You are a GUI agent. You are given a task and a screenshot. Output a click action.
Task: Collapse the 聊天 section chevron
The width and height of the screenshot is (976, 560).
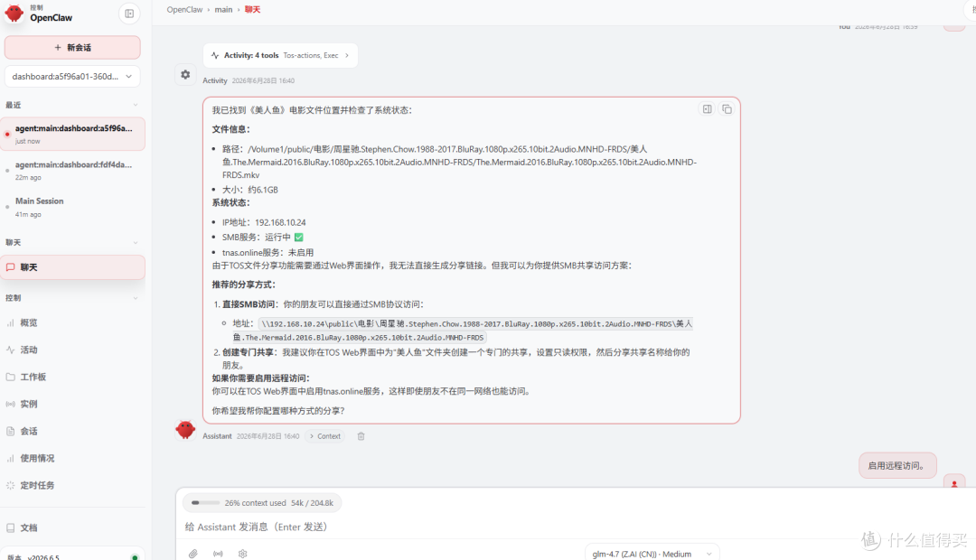tap(135, 243)
